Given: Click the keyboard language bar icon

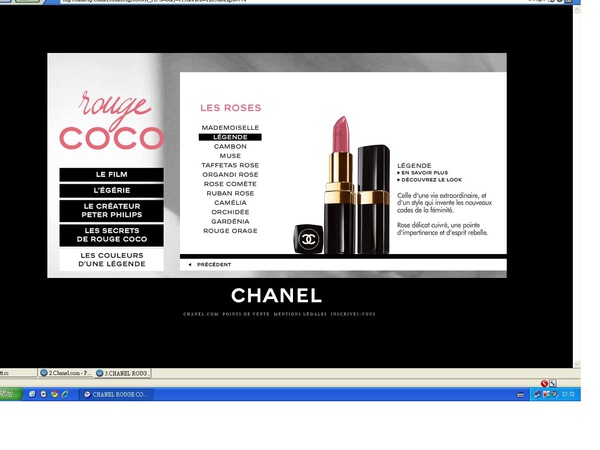Looking at the screenshot, I should point(520,395).
